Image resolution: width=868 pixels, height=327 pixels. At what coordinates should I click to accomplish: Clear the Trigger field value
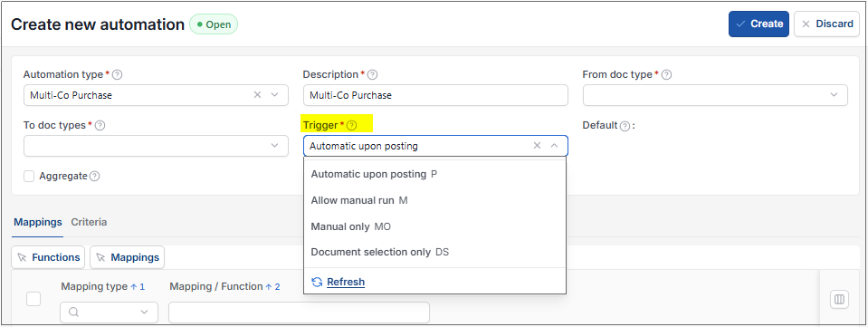537,146
